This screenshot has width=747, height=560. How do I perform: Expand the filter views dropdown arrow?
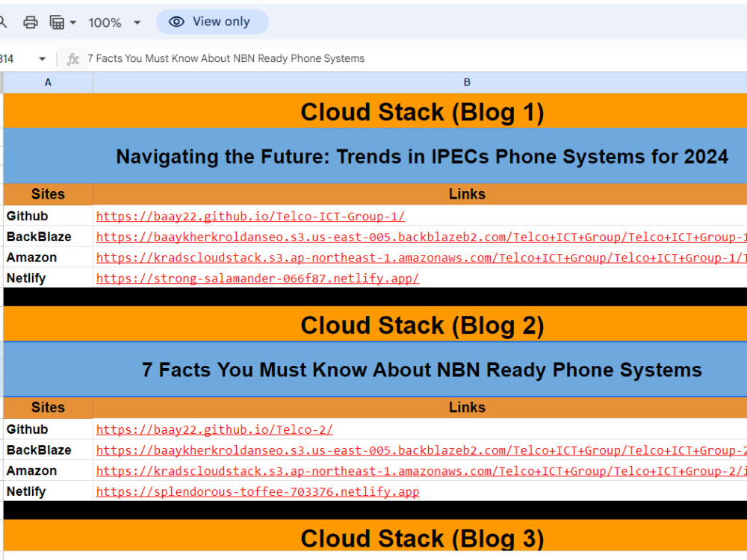(x=72, y=22)
